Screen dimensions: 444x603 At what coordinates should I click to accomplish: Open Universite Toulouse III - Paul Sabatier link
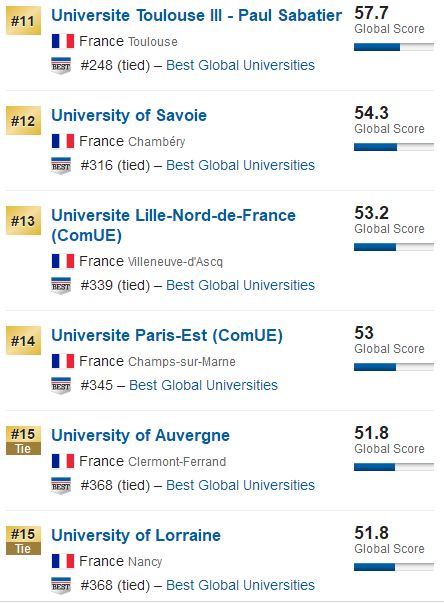point(196,15)
